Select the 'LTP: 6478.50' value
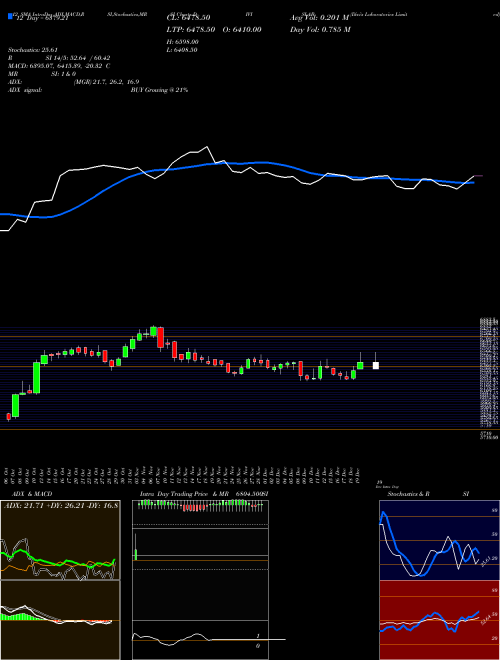The width and height of the screenshot is (500, 660). (191, 29)
